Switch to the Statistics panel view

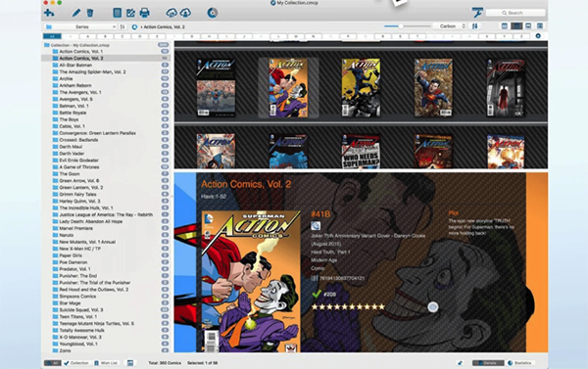tap(519, 362)
